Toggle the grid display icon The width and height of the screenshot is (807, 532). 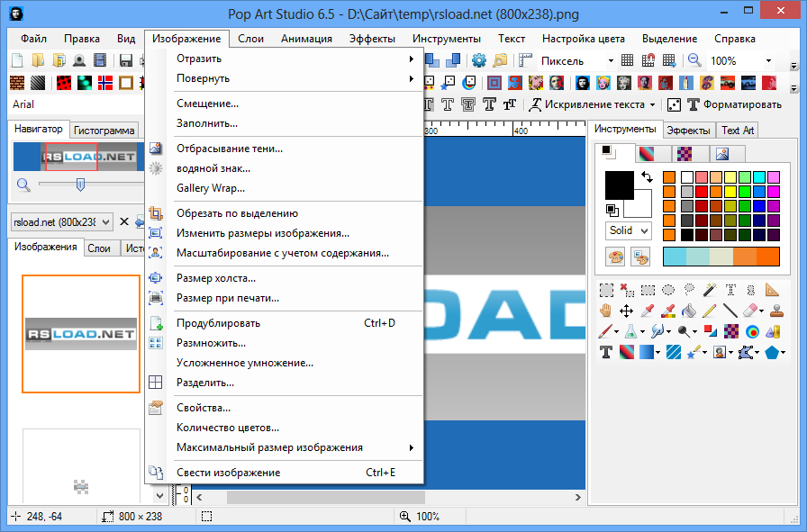click(627, 60)
